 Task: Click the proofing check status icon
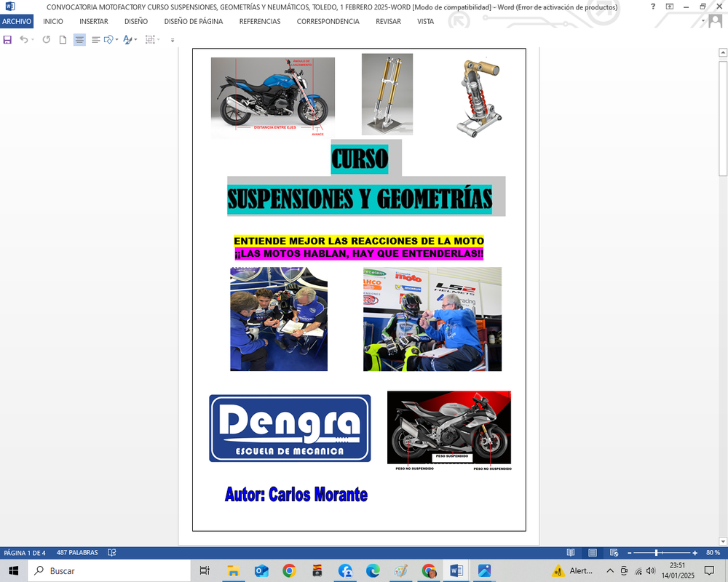112,553
